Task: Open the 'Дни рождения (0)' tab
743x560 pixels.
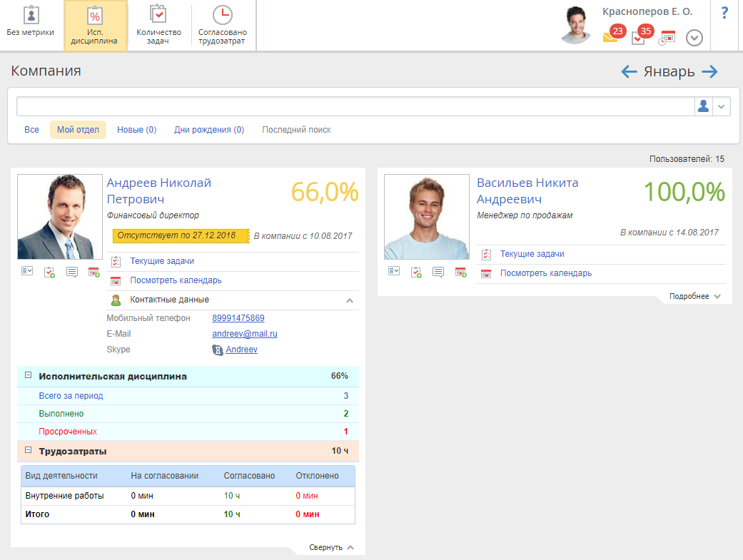Action: (x=209, y=130)
